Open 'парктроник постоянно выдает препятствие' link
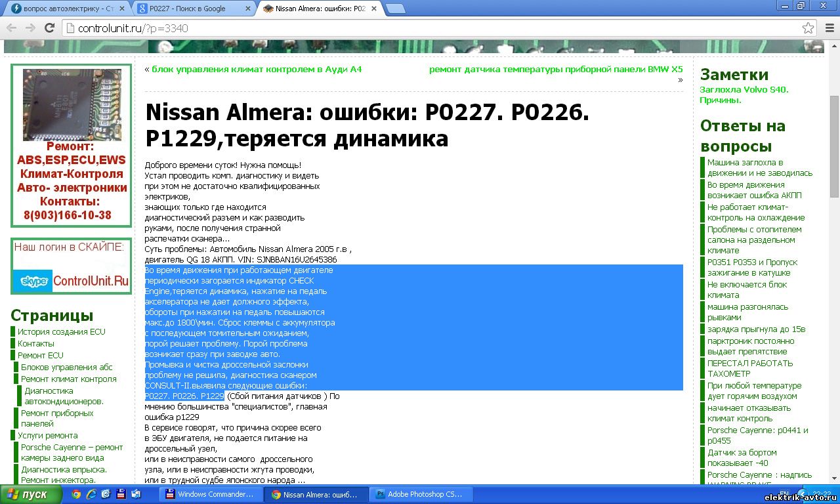 tap(751, 346)
